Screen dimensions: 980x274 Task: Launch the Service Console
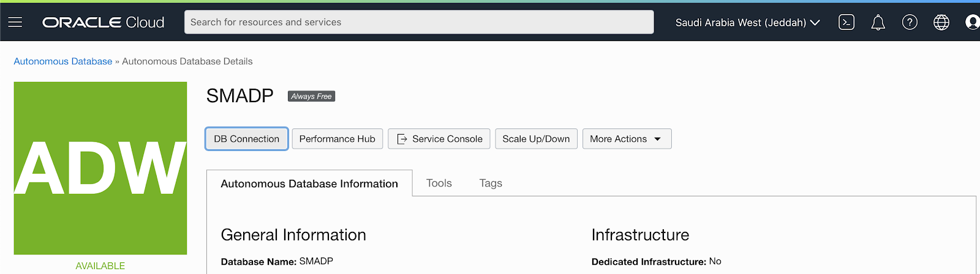tap(439, 139)
